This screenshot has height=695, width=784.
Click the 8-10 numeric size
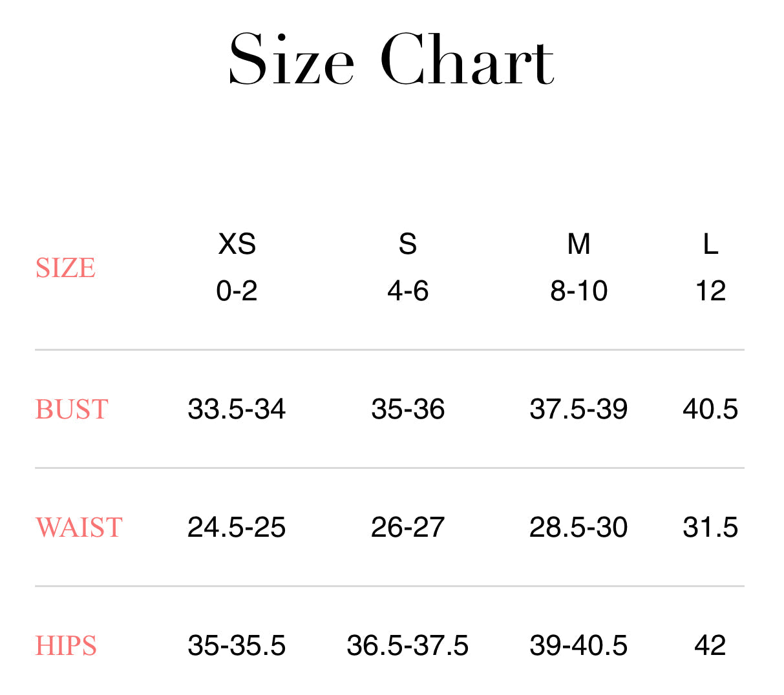coord(578,291)
